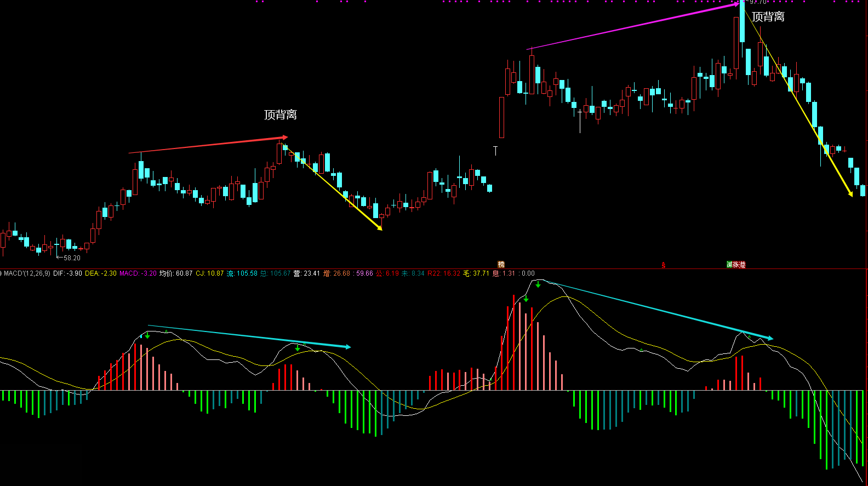
Task: Click the red 港 marker on the timeline
Action: 743,265
